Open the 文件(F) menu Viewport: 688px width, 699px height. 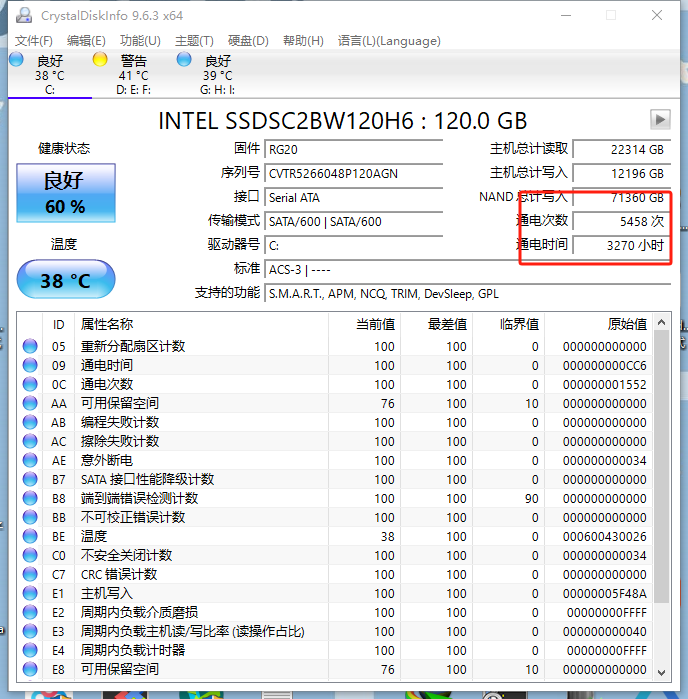34,41
